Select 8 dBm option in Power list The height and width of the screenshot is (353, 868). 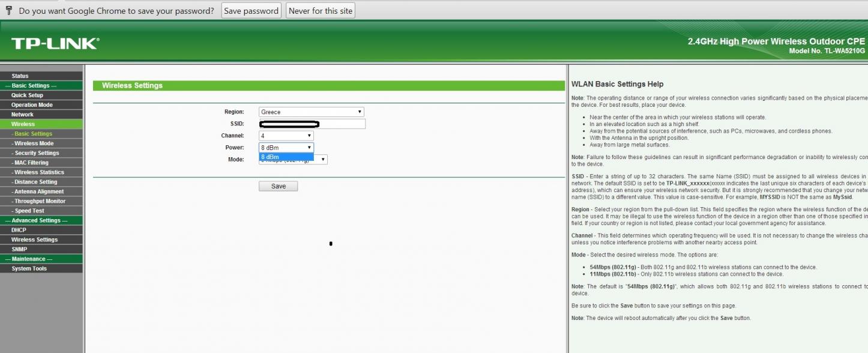click(286, 157)
